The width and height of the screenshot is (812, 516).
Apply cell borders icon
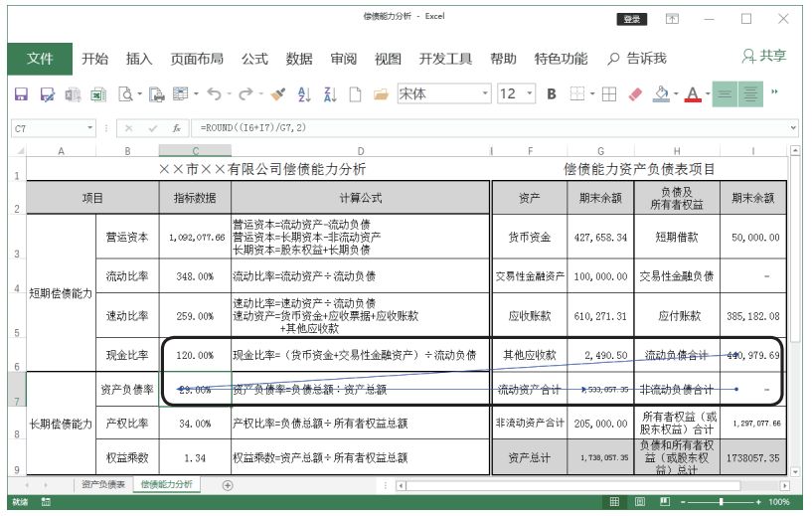click(x=576, y=93)
